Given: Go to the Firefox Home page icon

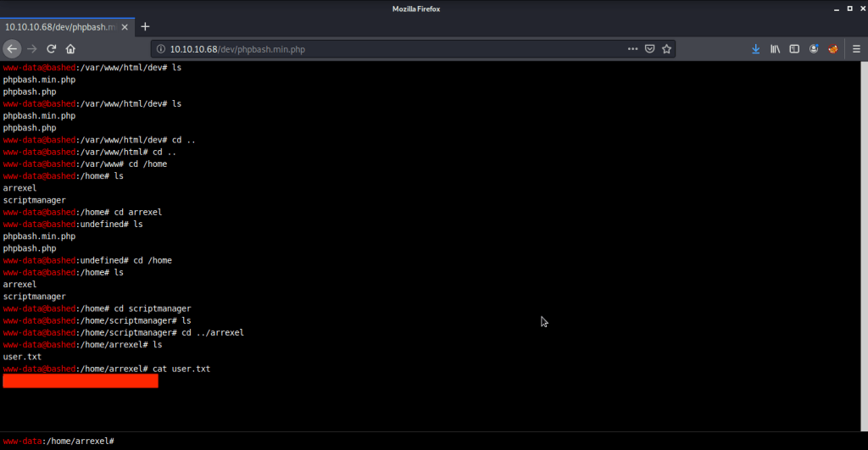Looking at the screenshot, I should pyautogui.click(x=71, y=49).
